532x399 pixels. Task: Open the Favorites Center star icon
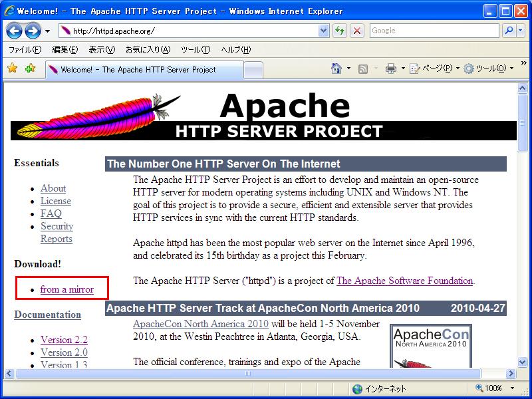12,68
